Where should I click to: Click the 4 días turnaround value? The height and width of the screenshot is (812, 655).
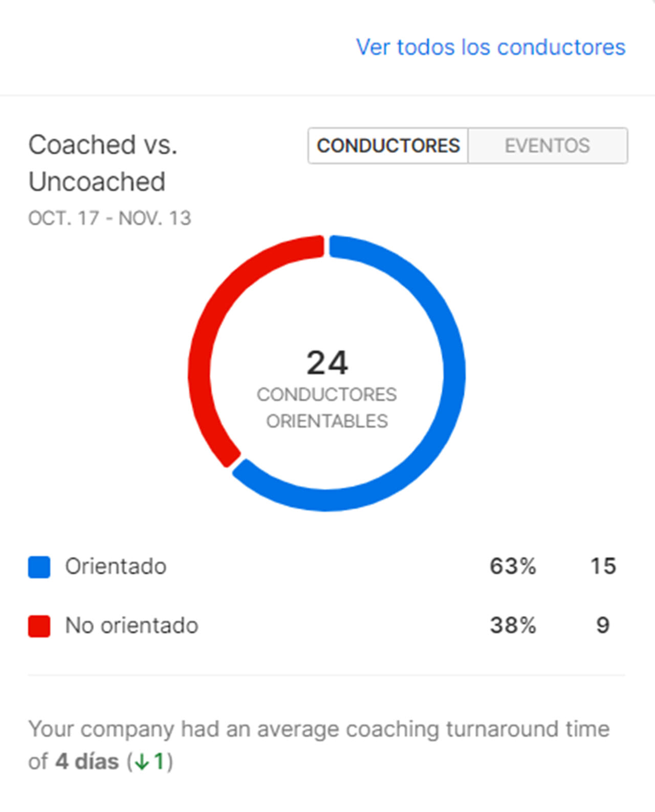[87, 761]
